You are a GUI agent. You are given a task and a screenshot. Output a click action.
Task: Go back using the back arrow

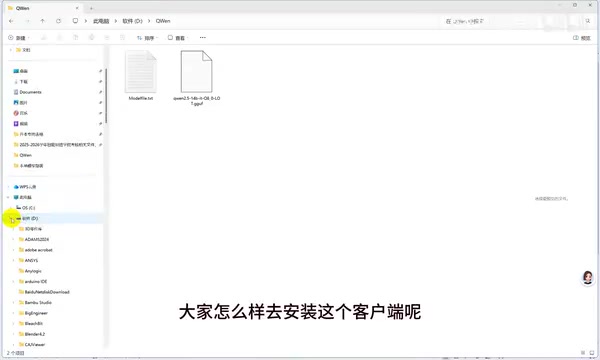click(11, 21)
